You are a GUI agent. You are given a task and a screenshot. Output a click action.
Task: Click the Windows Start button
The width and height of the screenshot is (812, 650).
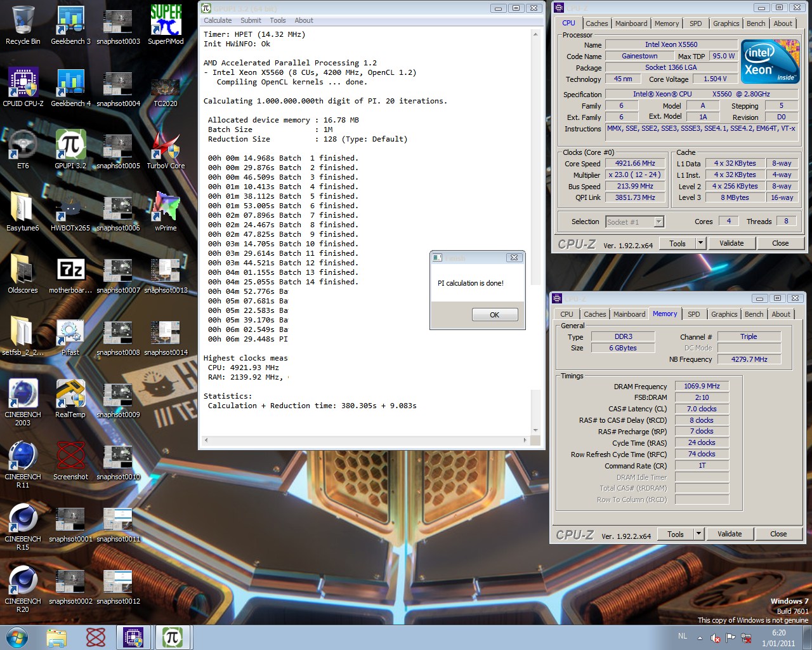[17, 637]
